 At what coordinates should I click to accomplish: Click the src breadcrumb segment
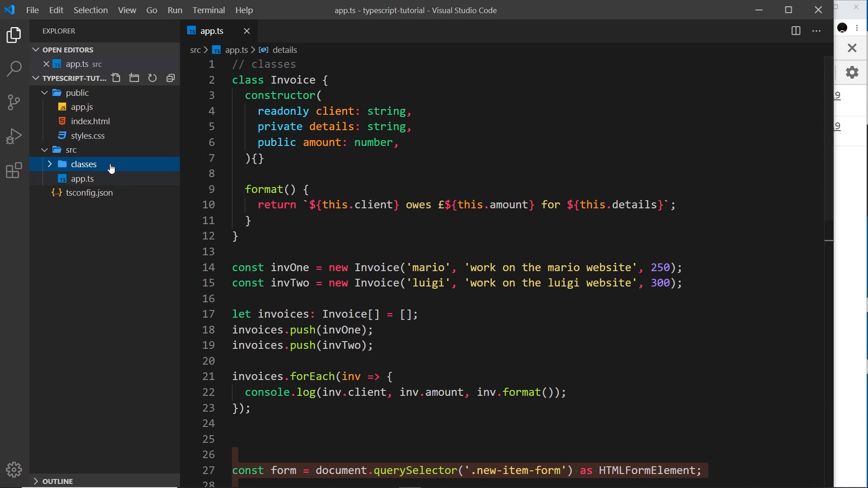coord(195,50)
